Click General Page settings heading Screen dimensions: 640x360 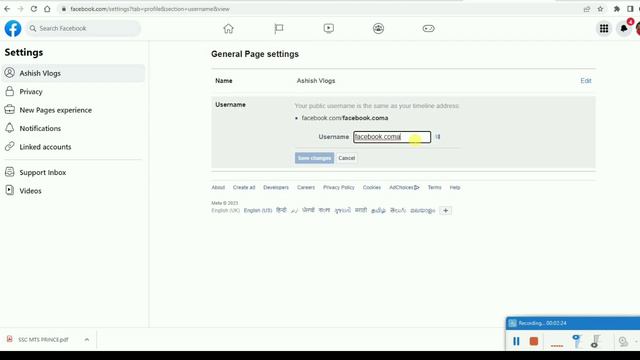pyautogui.click(x=255, y=54)
